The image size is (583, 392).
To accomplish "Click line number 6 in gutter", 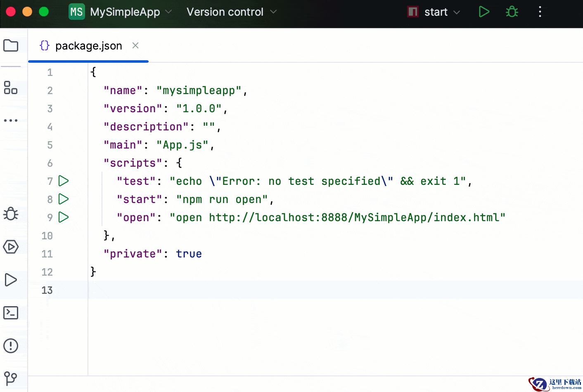I will pos(50,163).
